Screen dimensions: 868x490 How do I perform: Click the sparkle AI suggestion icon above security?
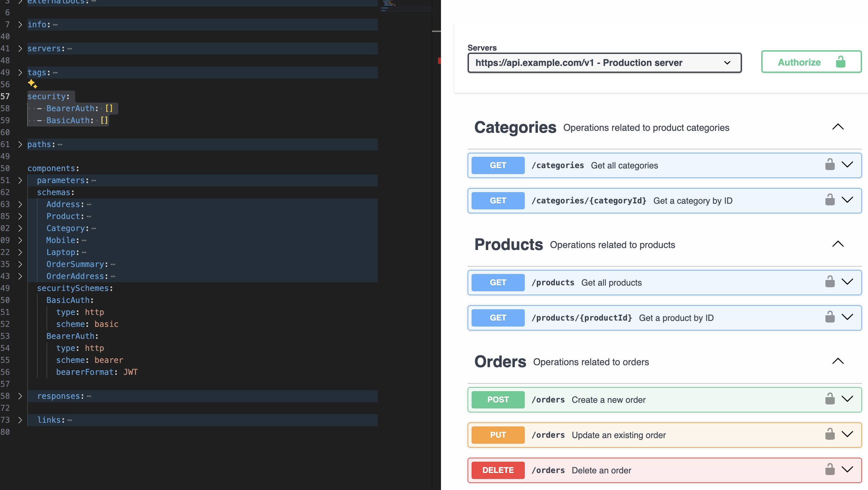tap(32, 84)
